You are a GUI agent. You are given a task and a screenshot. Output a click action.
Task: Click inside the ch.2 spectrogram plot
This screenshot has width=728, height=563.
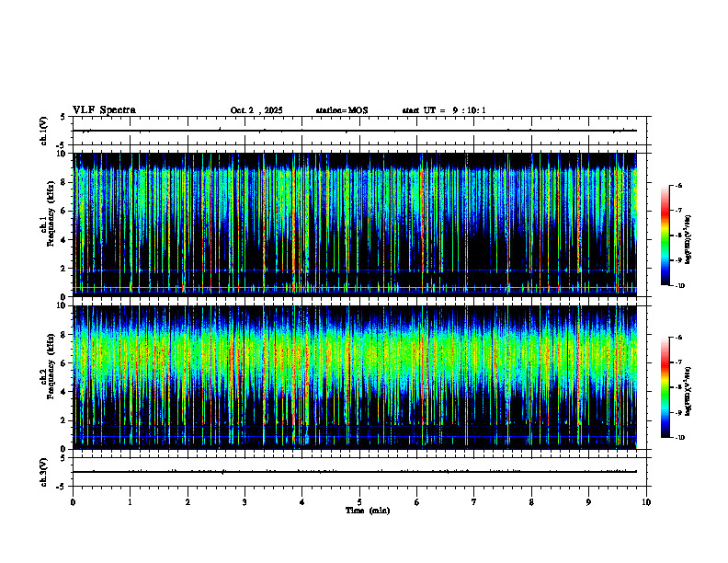[x=355, y=377]
